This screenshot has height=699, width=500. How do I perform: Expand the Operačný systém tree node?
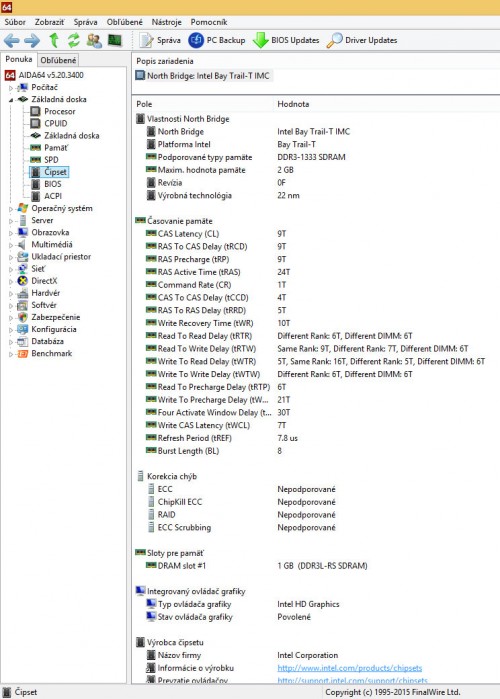coord(11,209)
